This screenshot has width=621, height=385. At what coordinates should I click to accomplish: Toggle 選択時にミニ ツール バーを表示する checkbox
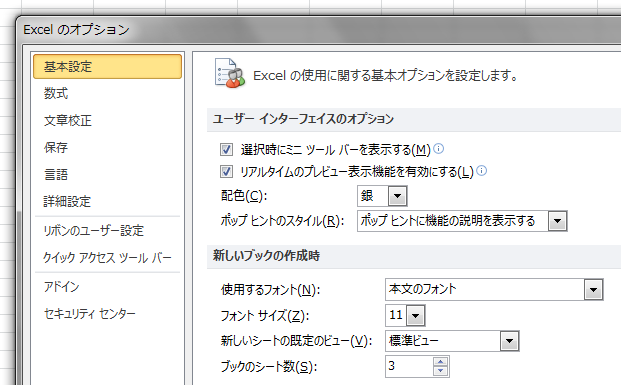coord(226,150)
